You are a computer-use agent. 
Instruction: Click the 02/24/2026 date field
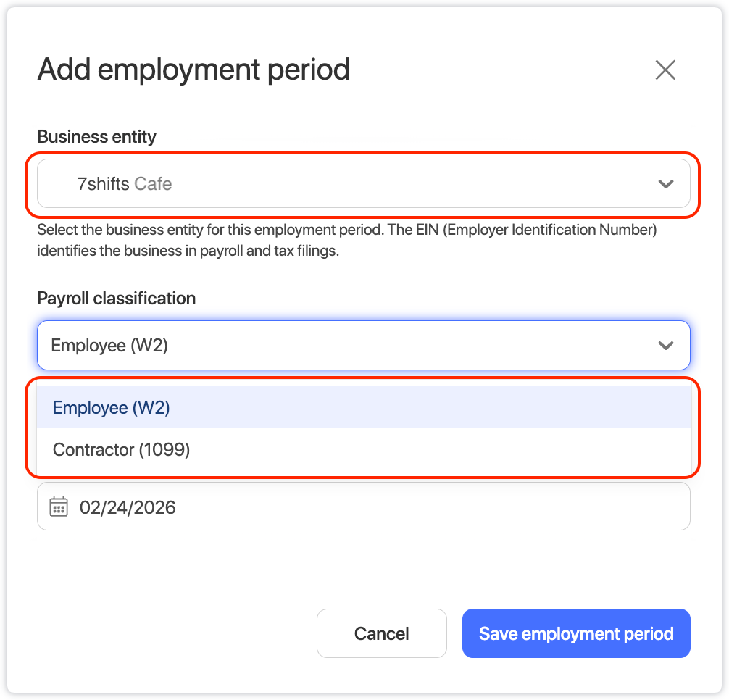[128, 507]
